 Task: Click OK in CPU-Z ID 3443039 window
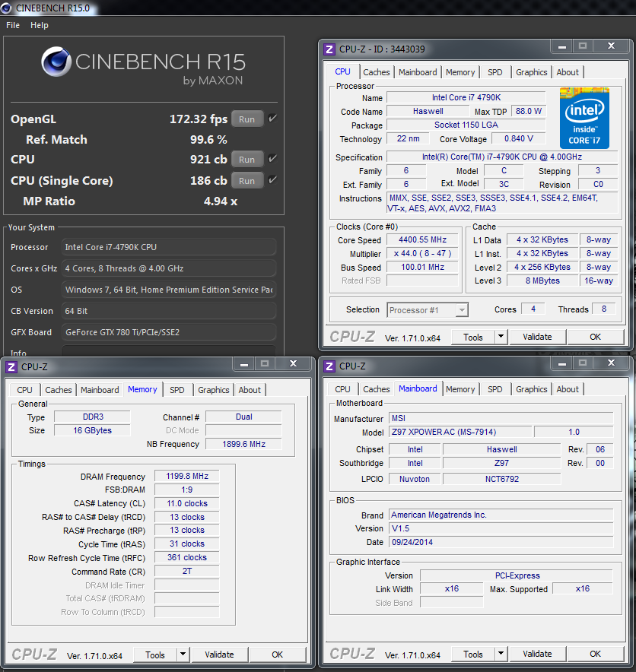(x=595, y=337)
